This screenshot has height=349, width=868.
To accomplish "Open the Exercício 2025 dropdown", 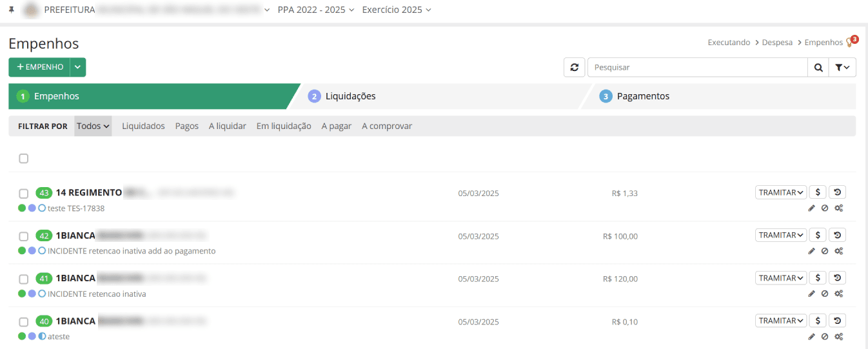I will tap(397, 10).
